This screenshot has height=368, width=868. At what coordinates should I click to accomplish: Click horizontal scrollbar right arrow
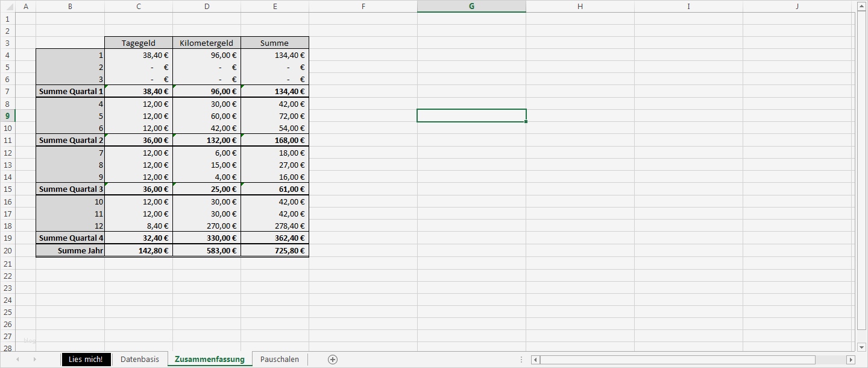(x=851, y=360)
